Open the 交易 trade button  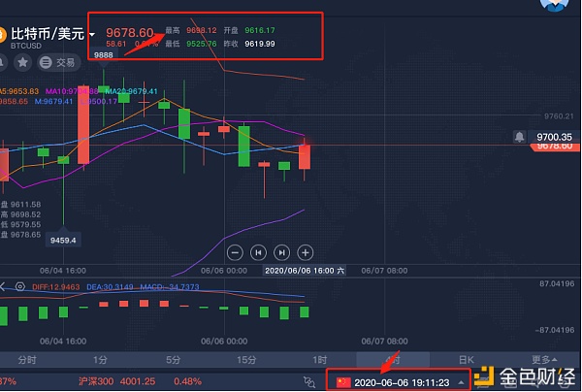(59, 62)
